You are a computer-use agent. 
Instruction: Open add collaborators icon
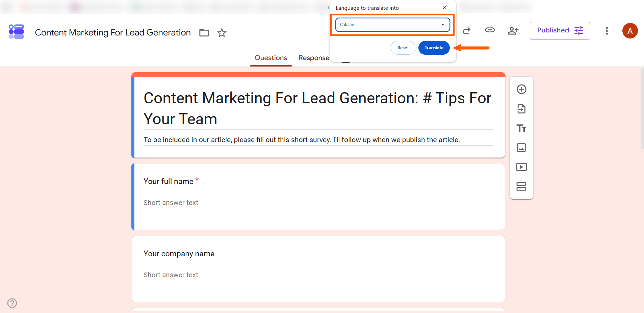(x=513, y=31)
